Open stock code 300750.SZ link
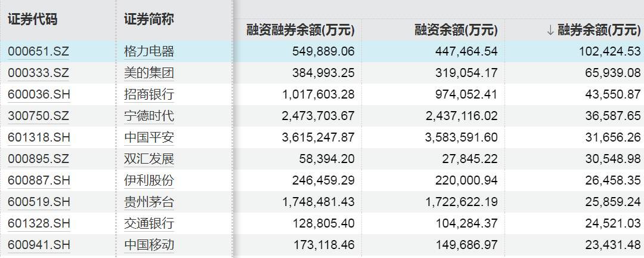 click(x=39, y=116)
